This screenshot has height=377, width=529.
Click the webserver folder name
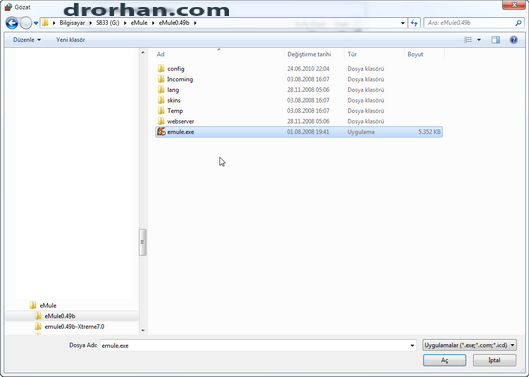coord(180,121)
